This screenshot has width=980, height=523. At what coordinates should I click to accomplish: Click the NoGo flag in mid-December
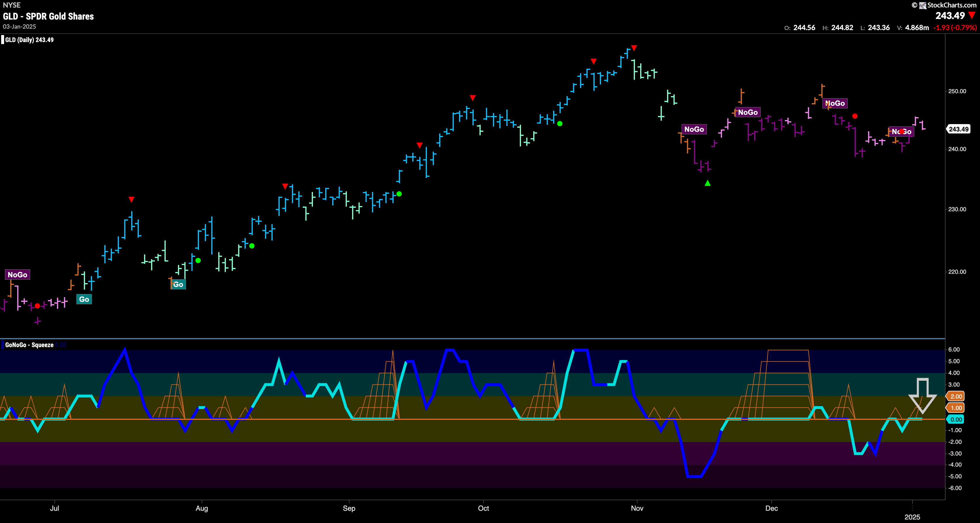coord(835,103)
